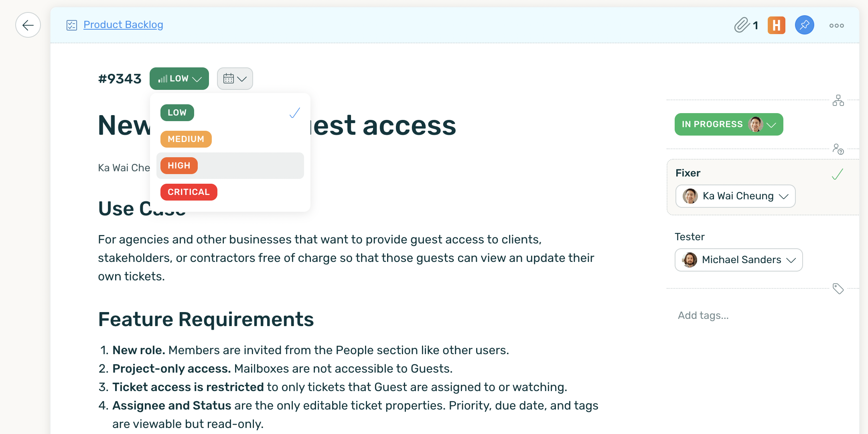This screenshot has width=868, height=434.
Task: Click the checkmark beside LOW priority option
Action: 294,113
